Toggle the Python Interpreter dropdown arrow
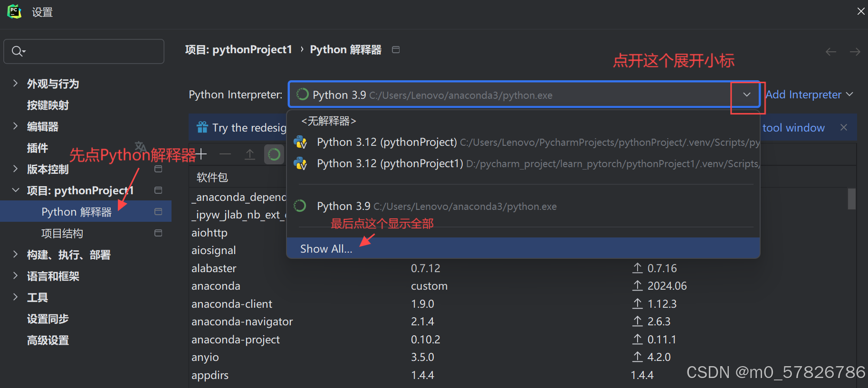The image size is (868, 388). (x=747, y=95)
